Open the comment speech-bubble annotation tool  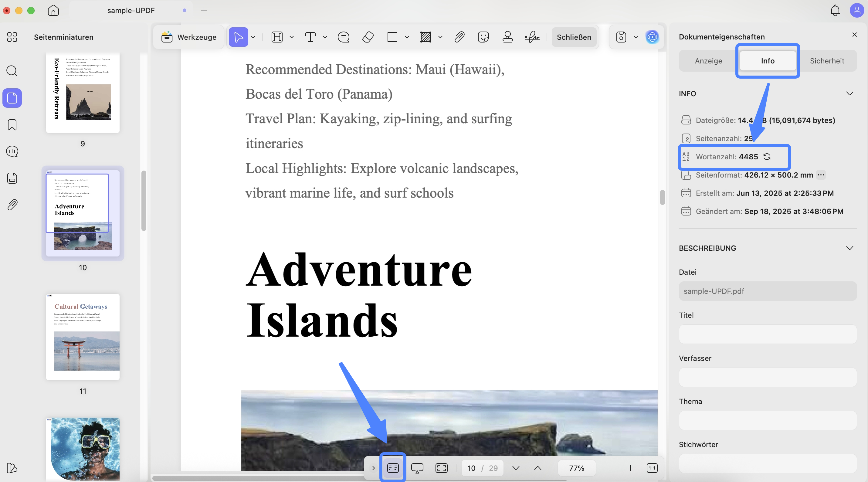[343, 37]
